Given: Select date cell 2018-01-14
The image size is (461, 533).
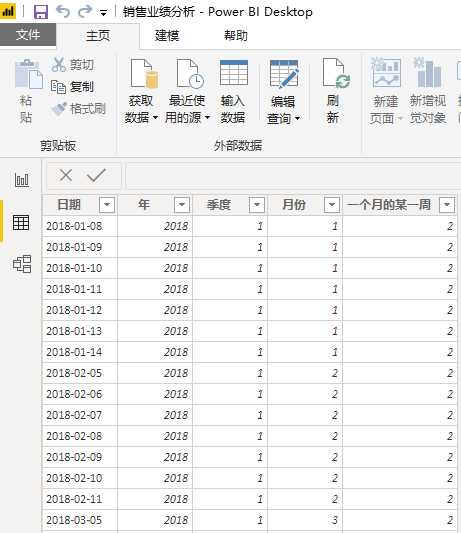Looking at the screenshot, I should tap(80, 352).
